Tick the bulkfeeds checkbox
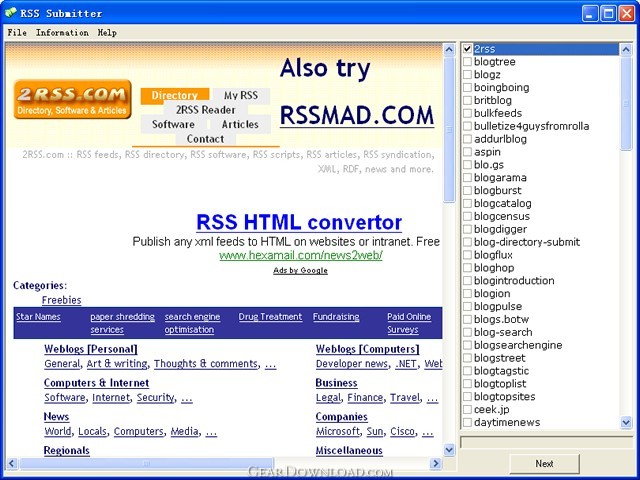 [x=467, y=113]
